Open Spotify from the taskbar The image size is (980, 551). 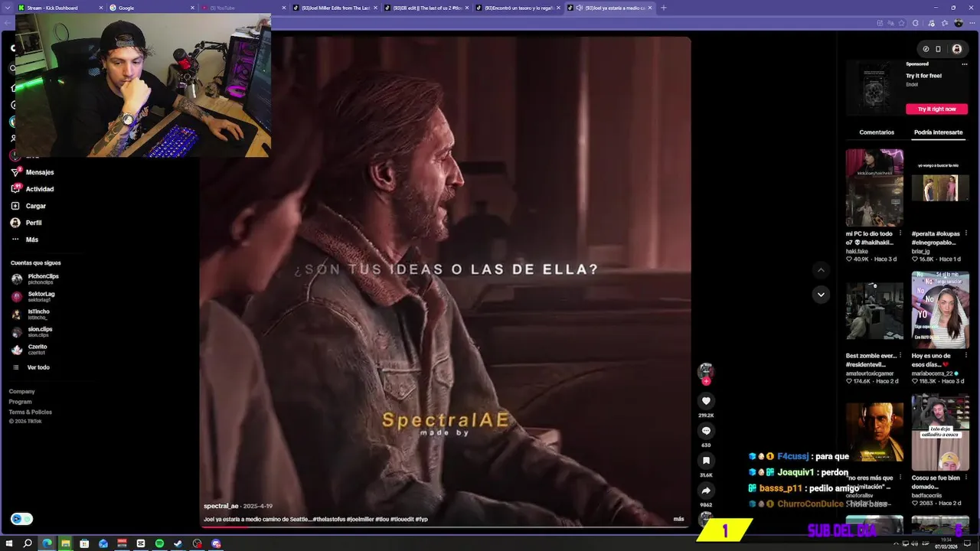159,543
